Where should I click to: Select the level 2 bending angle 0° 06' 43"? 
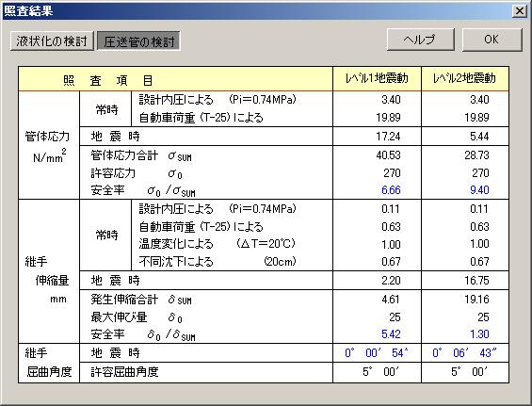(x=464, y=353)
